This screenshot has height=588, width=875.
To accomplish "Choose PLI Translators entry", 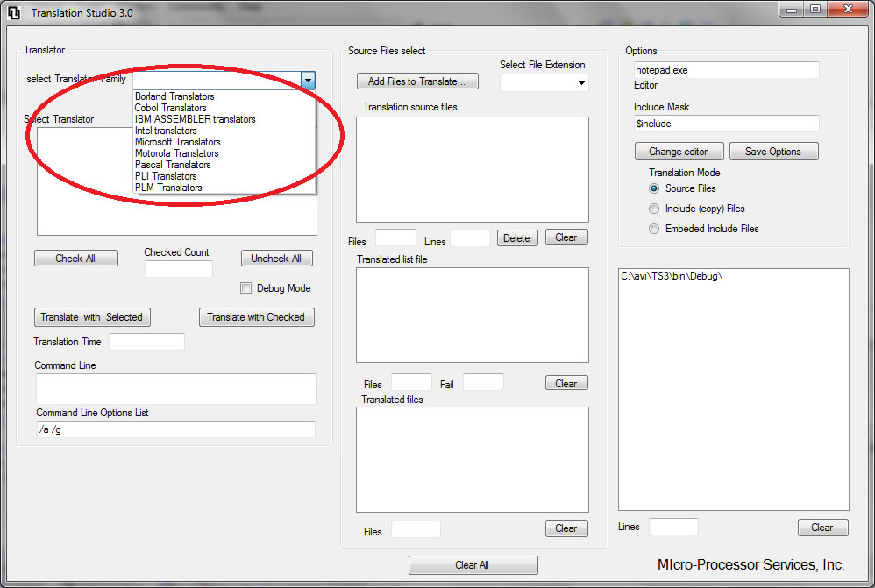I will (x=166, y=176).
